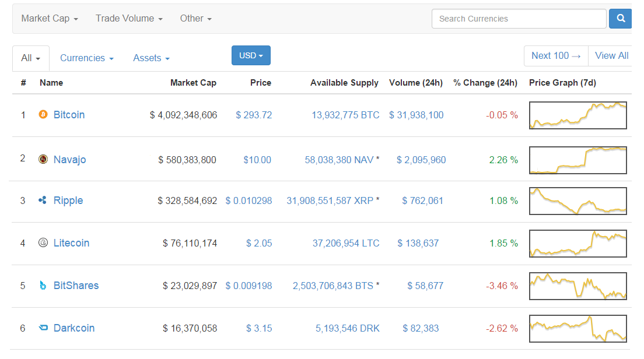The height and width of the screenshot is (359, 644).
Task: Click Bitcoin supply 13,932,775 BTC
Action: (x=345, y=115)
